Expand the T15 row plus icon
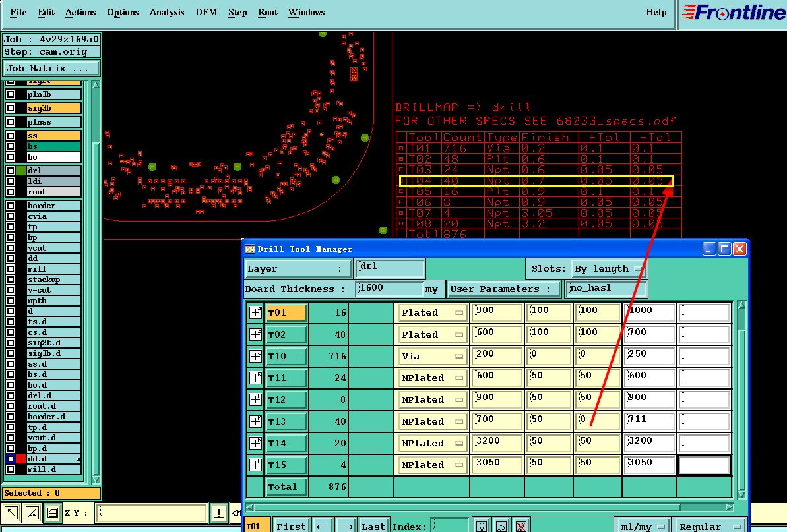The width and height of the screenshot is (787, 532). 255,465
